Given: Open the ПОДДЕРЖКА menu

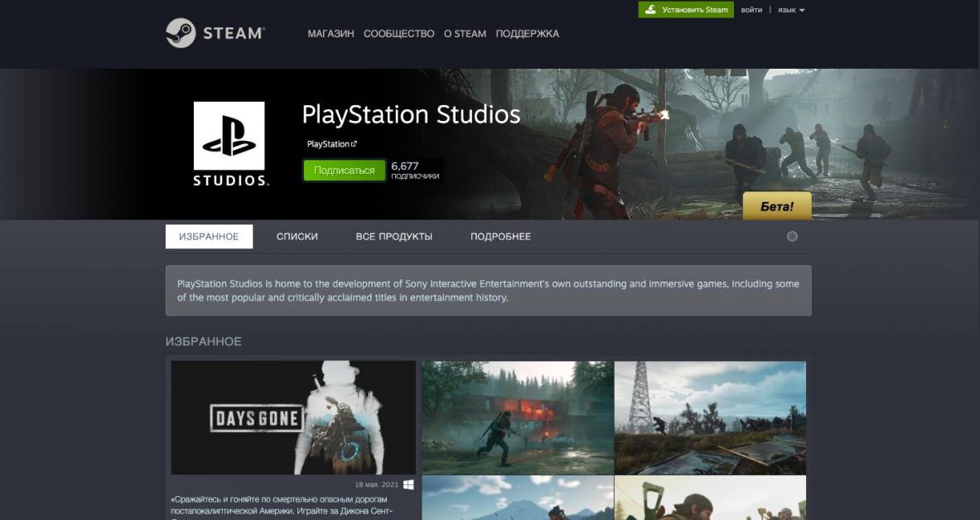Looking at the screenshot, I should (528, 34).
